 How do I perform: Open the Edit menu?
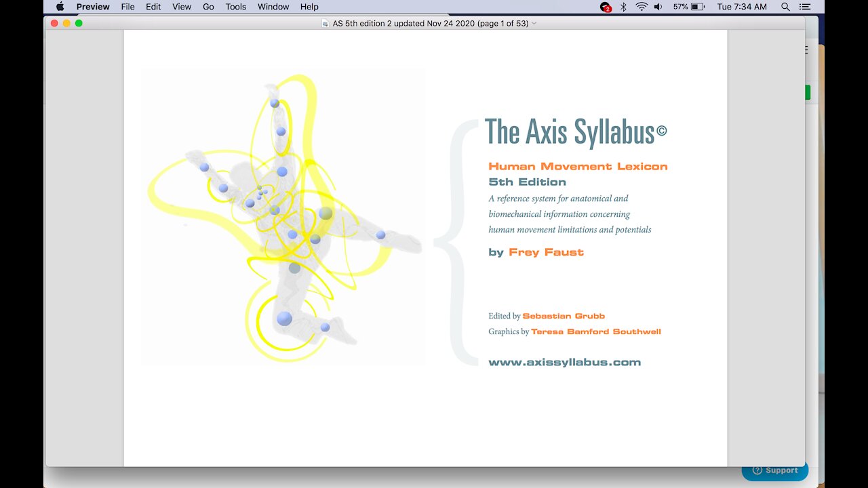153,7
